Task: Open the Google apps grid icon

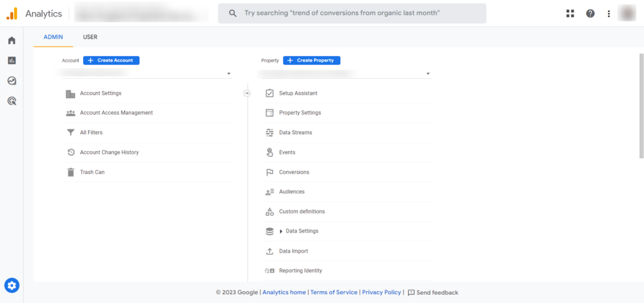Action: coord(570,13)
